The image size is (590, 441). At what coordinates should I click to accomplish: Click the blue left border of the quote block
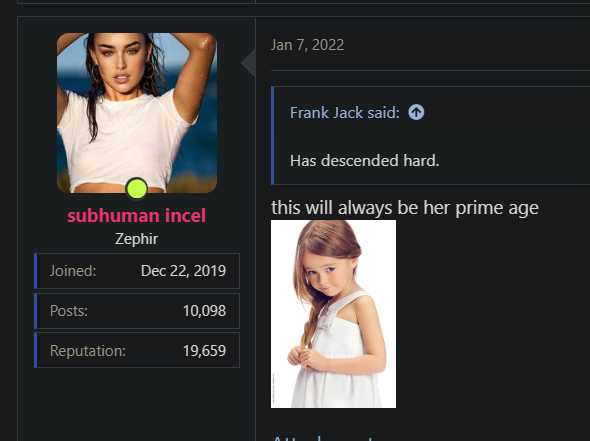(x=272, y=135)
